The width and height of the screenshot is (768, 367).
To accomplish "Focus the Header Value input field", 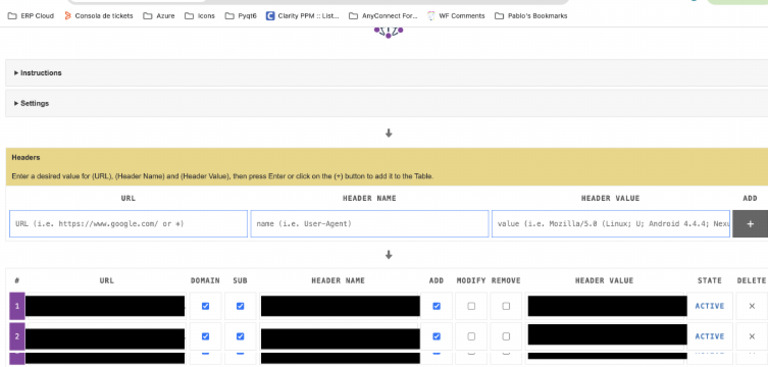I will pos(611,224).
